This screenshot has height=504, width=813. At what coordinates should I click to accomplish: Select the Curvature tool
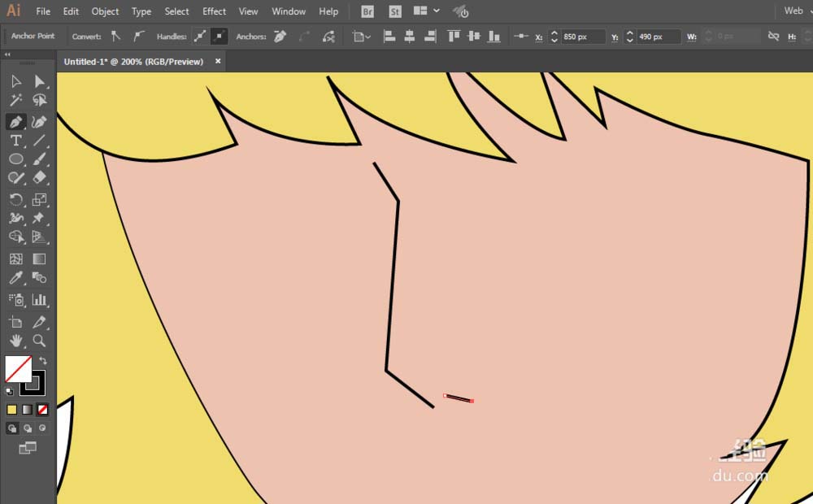(x=39, y=122)
